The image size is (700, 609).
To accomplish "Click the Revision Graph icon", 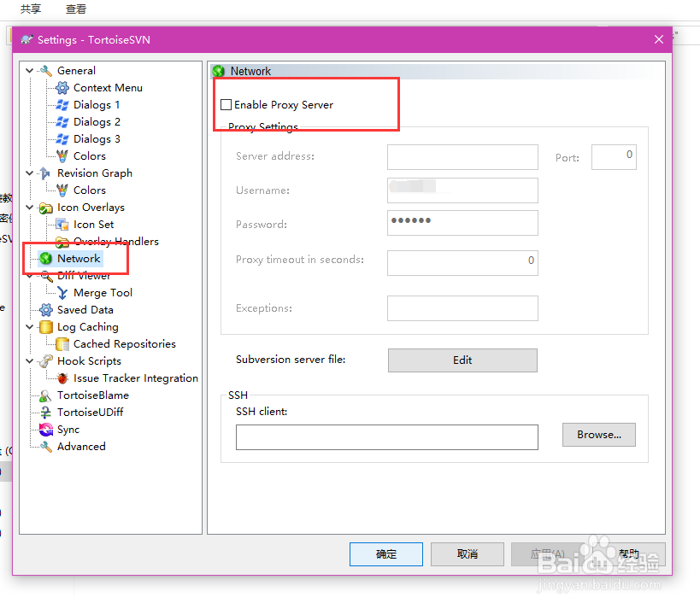I will click(x=45, y=173).
